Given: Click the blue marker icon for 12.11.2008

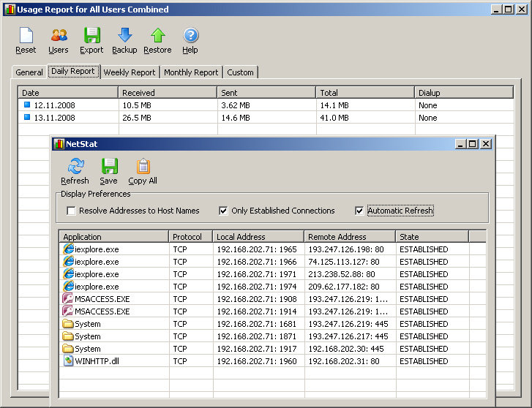Looking at the screenshot, I should coord(27,105).
